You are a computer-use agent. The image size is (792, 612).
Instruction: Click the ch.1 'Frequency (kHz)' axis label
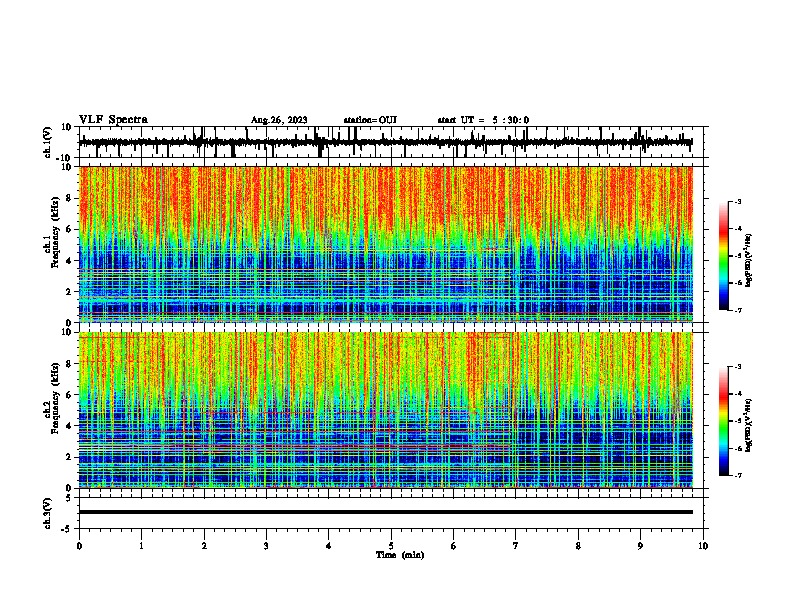click(55, 232)
